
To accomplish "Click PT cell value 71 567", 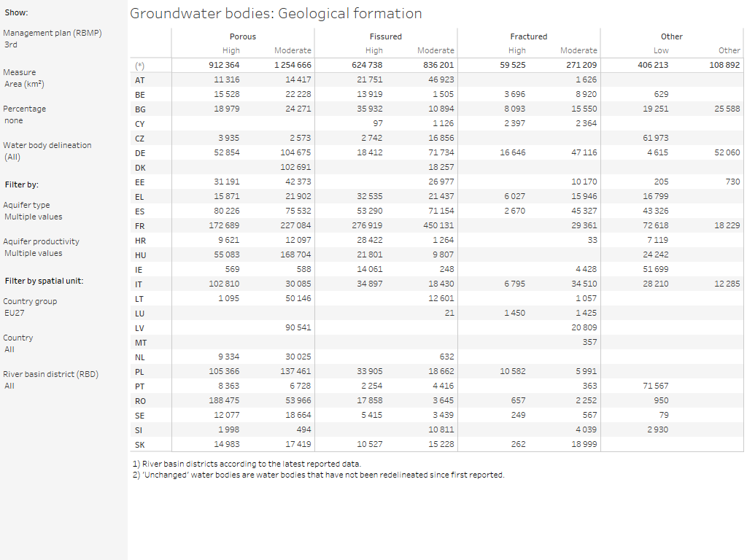I will point(656,386).
